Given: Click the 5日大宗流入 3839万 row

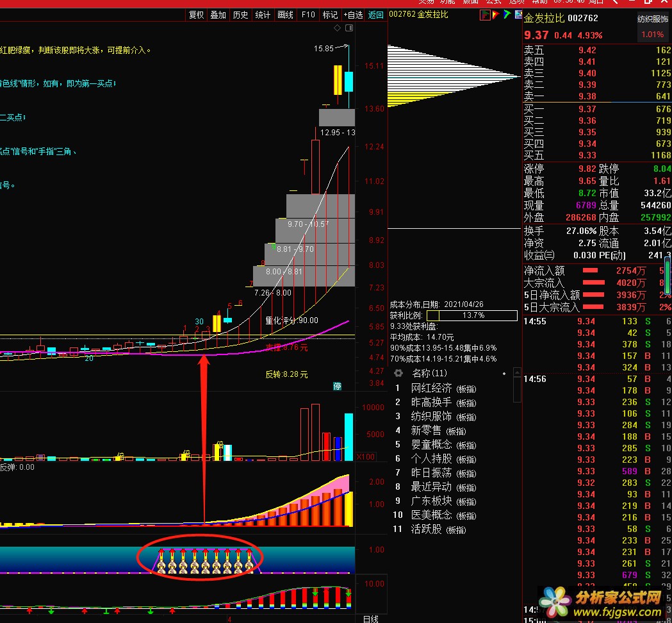Looking at the screenshot, I should tap(597, 308).
